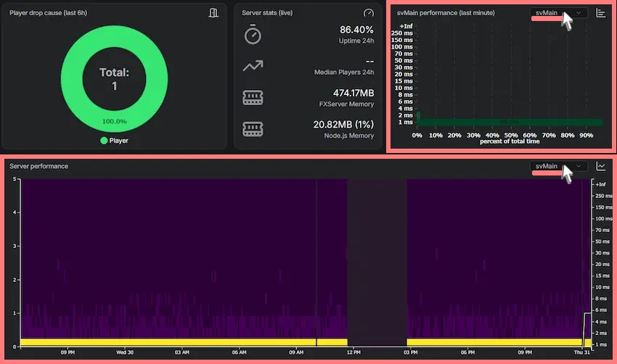This screenshot has height=364, width=617.
Task: Click the memory chip icon beside FXServer Memory
Action: (253, 97)
